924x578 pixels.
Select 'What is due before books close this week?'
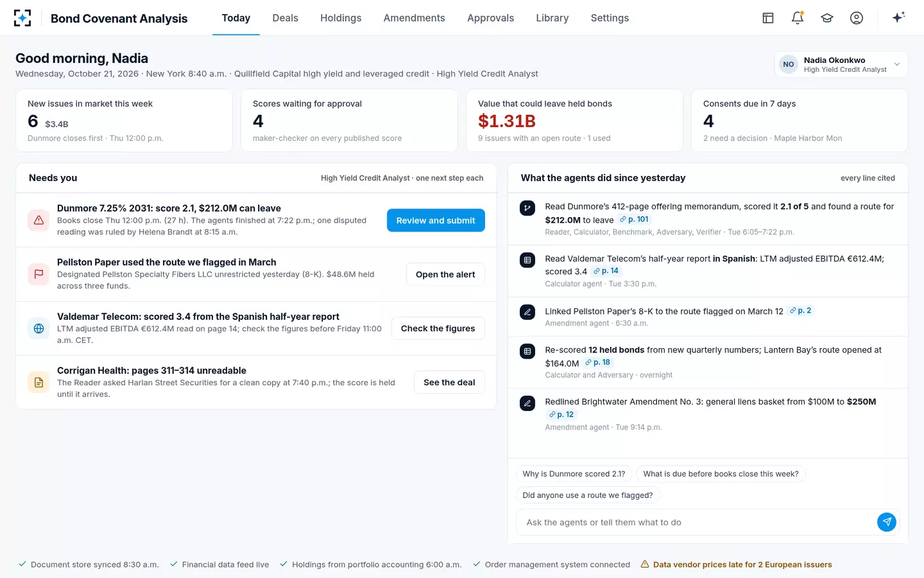coord(721,474)
